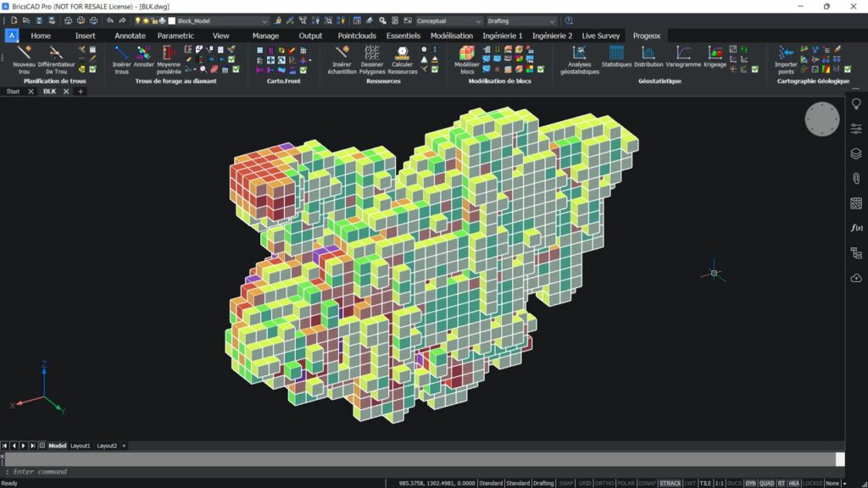
Task: Open the 1:1 annotation scale menu
Action: [x=719, y=483]
